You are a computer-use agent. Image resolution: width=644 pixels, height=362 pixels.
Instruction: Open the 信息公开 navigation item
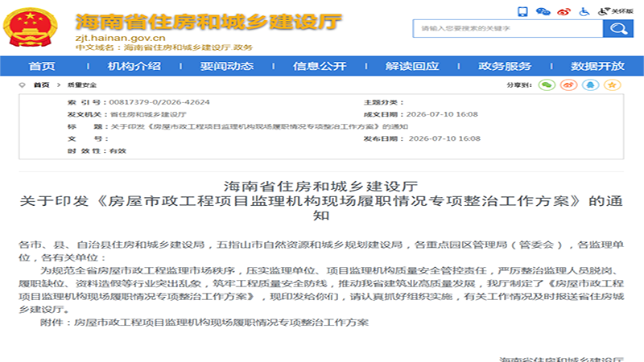point(320,66)
